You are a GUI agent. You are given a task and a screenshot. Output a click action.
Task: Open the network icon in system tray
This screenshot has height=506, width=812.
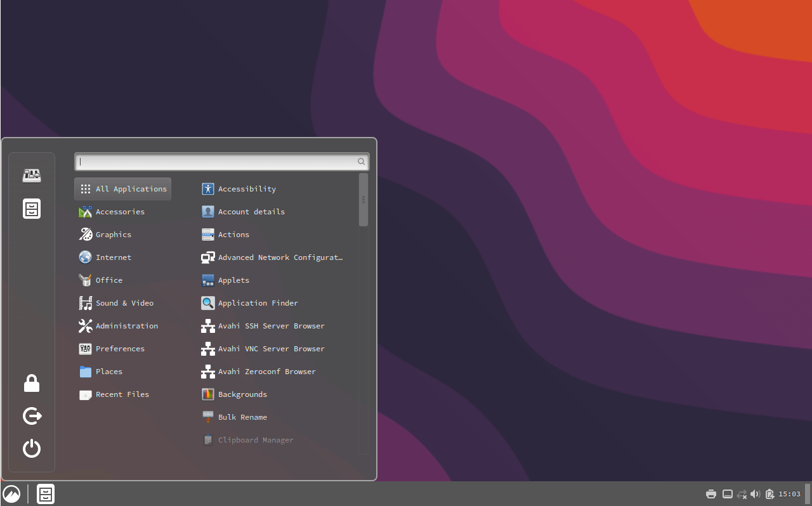click(x=742, y=494)
